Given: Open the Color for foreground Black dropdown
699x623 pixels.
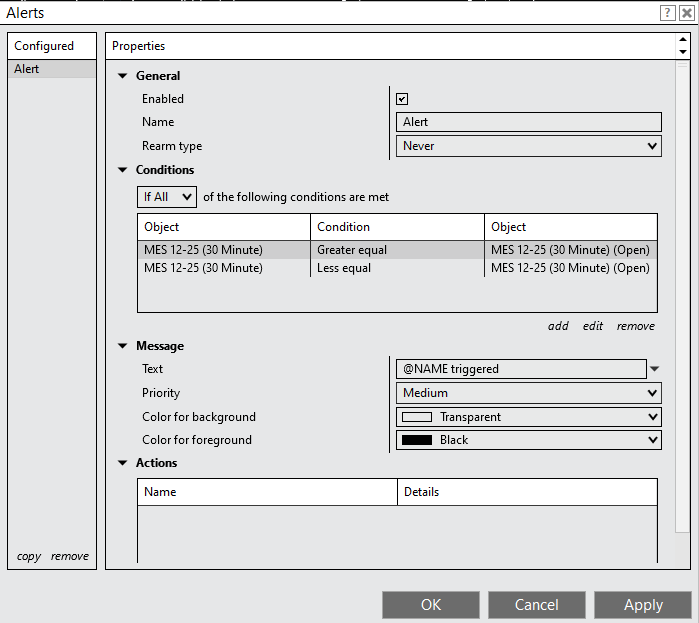Looking at the screenshot, I should click(x=528, y=440).
